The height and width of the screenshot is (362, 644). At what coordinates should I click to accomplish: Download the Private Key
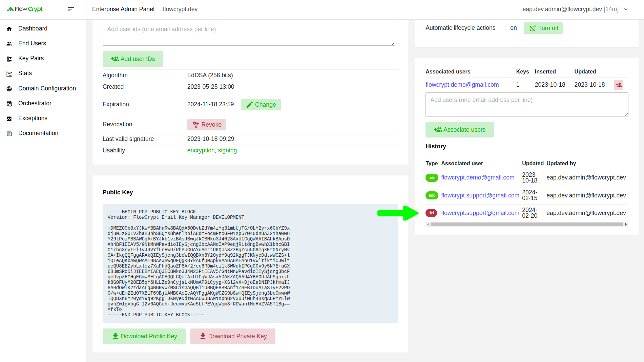click(x=233, y=336)
